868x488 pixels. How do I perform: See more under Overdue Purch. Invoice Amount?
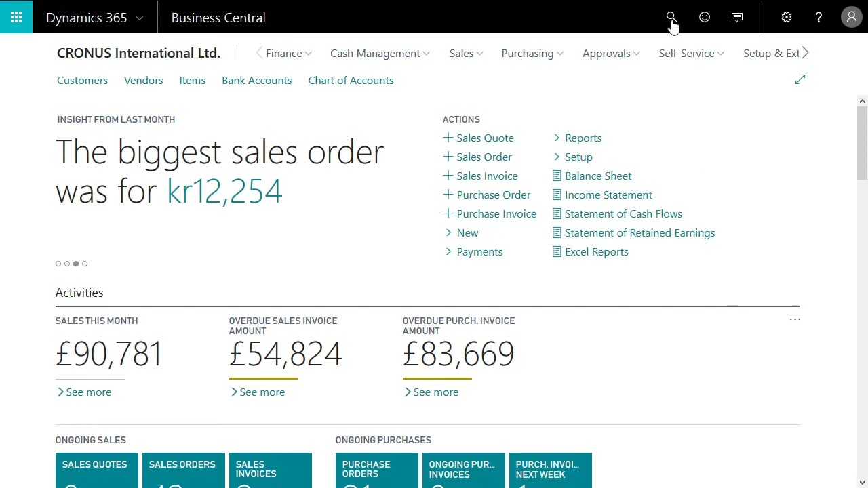(x=431, y=392)
